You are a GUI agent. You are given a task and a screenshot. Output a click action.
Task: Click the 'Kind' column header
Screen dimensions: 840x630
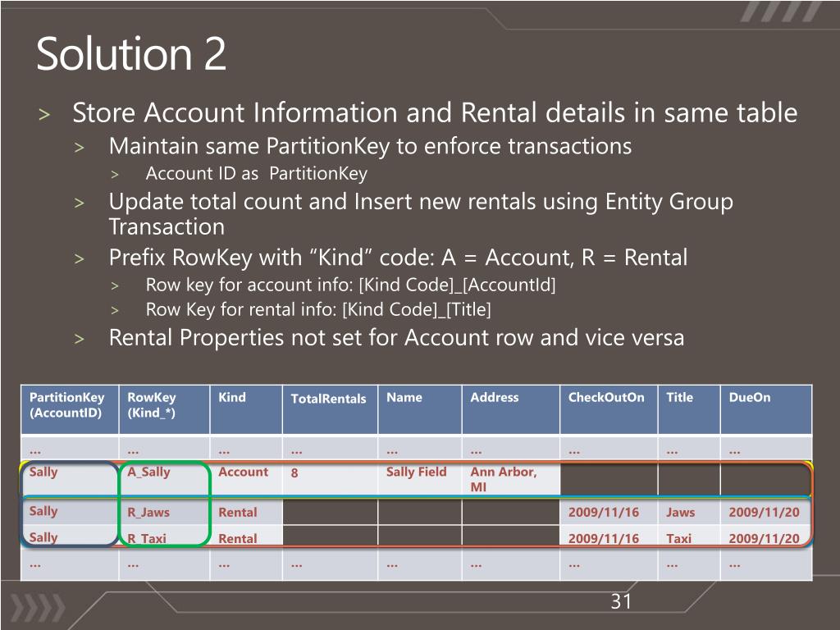(246, 409)
